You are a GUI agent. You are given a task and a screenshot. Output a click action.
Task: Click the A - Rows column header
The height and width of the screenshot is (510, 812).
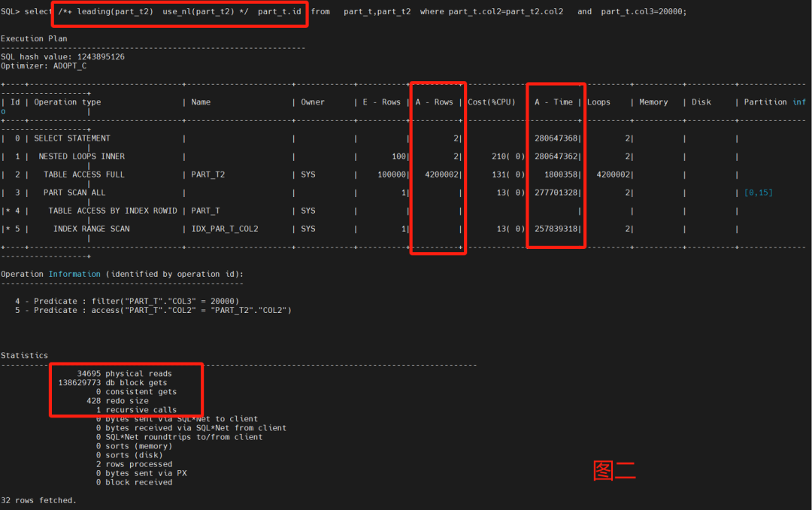434,102
